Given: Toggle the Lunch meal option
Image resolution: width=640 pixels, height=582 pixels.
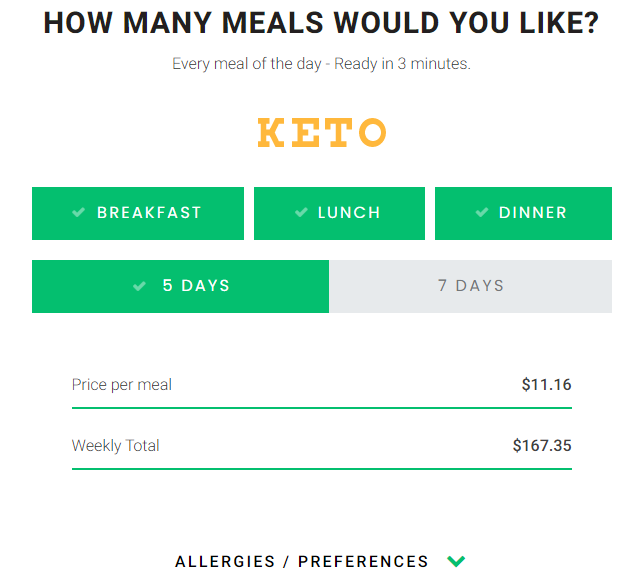Looking at the screenshot, I should coord(339,213).
